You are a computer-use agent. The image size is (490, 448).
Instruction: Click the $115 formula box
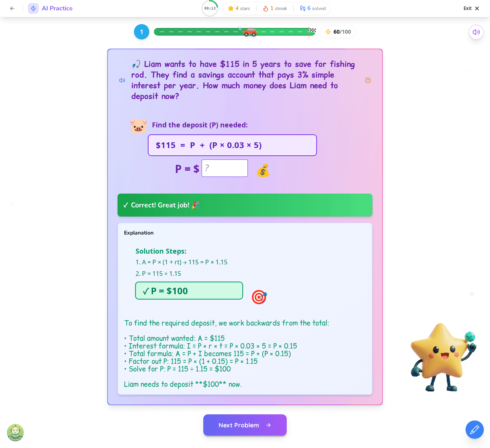232,145
